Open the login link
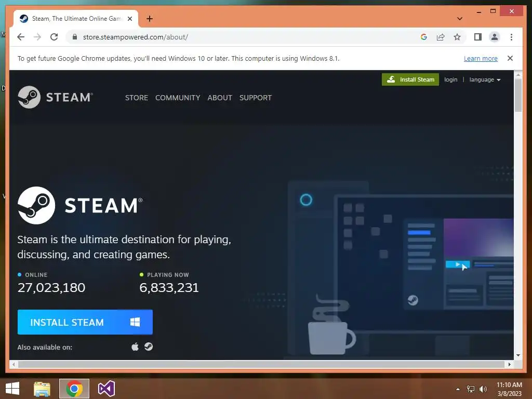 (450, 79)
